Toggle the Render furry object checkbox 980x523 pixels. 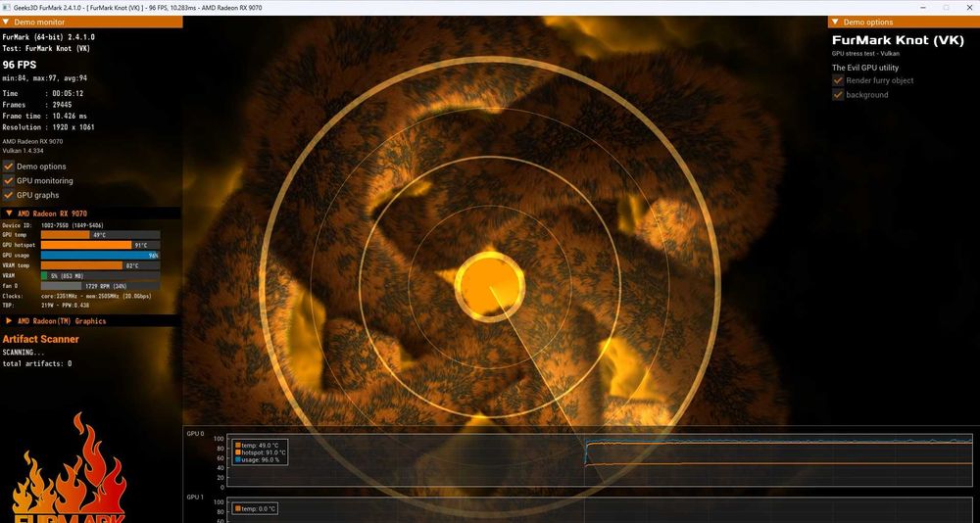click(838, 80)
